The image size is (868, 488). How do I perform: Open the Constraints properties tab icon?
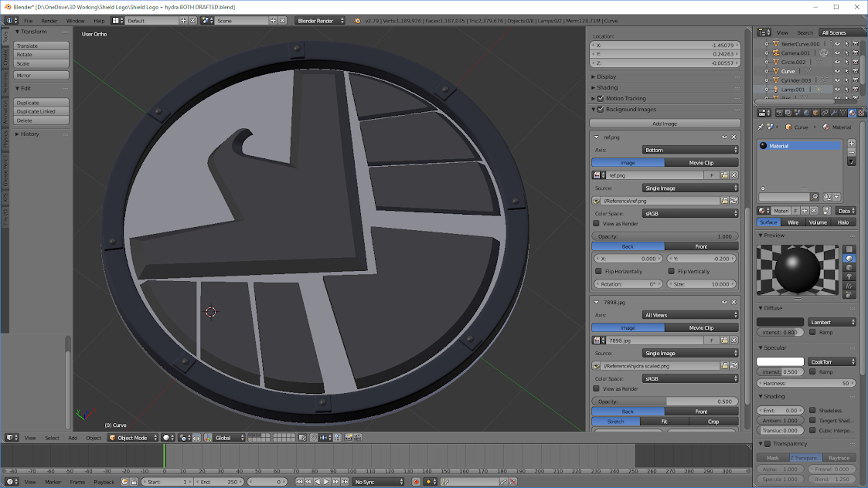[825, 113]
